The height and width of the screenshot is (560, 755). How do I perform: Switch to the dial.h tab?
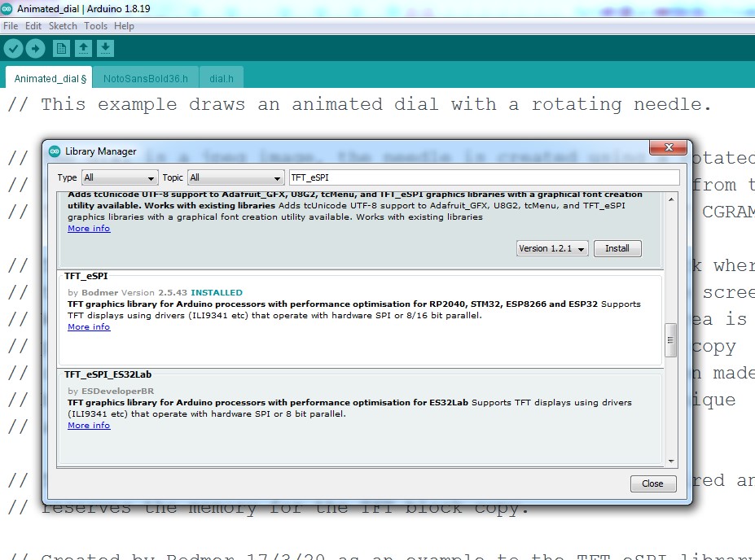coord(221,78)
